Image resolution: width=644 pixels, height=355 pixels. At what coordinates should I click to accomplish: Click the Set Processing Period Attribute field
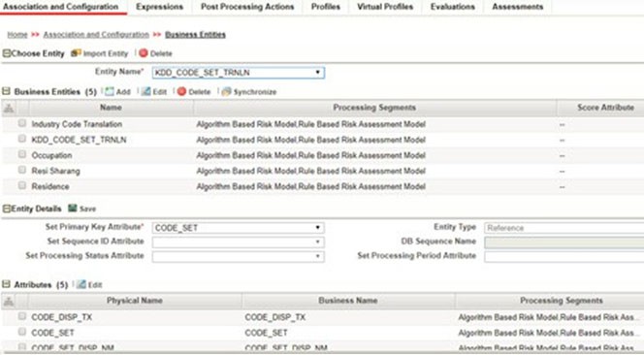pos(563,256)
